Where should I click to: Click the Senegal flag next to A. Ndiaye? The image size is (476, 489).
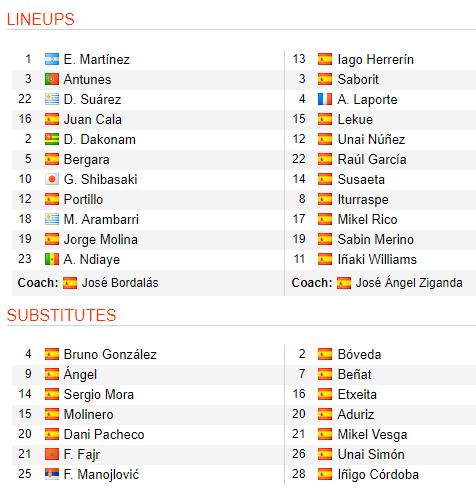coord(52,259)
